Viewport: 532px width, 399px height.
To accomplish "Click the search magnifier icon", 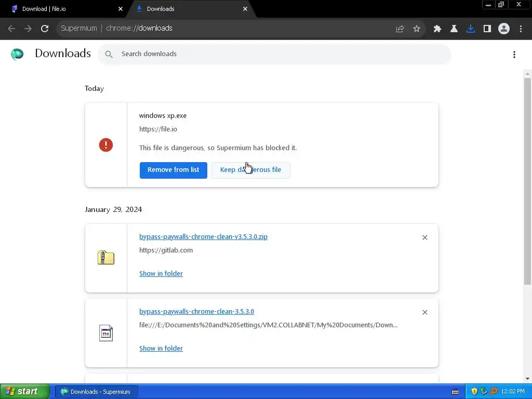I will (x=109, y=54).
